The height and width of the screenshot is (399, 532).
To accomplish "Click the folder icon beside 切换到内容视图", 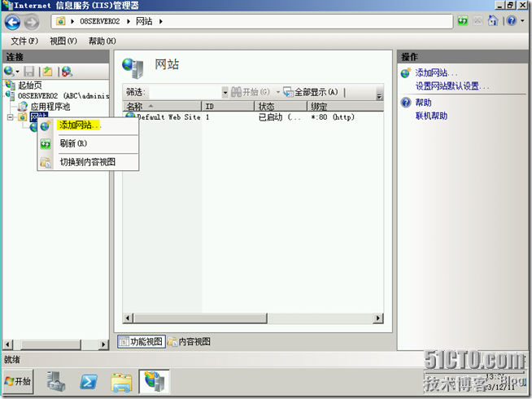I will [x=46, y=162].
